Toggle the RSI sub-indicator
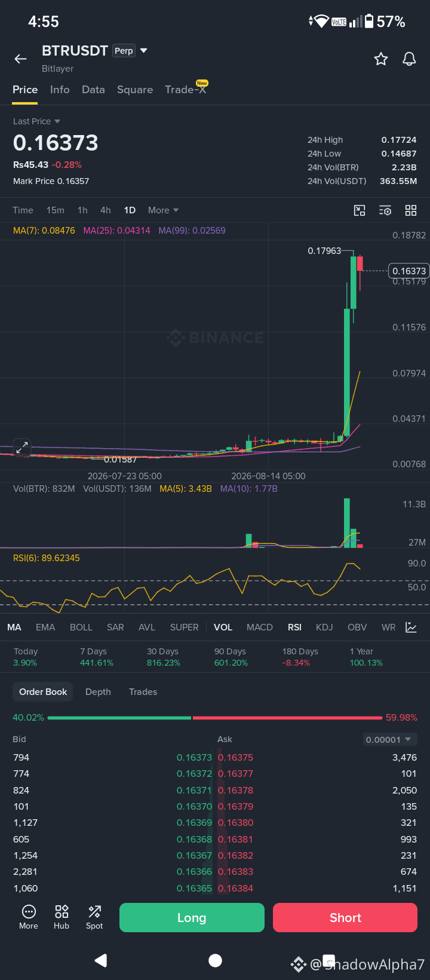 click(294, 627)
